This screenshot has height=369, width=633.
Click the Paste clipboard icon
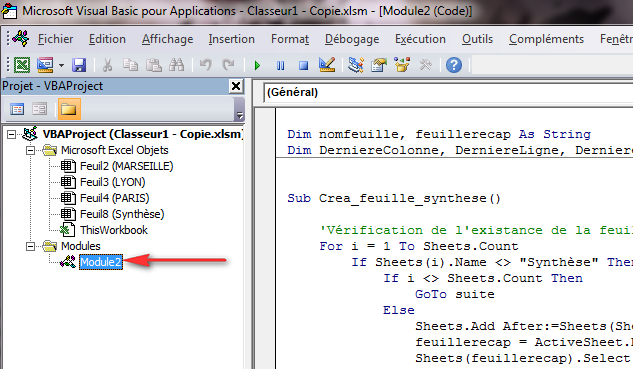tap(153, 65)
